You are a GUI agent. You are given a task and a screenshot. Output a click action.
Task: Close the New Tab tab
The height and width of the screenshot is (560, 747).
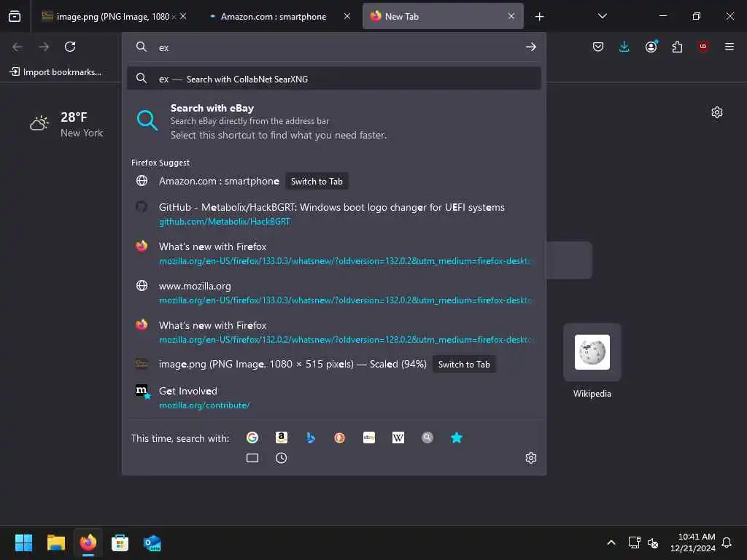(511, 16)
